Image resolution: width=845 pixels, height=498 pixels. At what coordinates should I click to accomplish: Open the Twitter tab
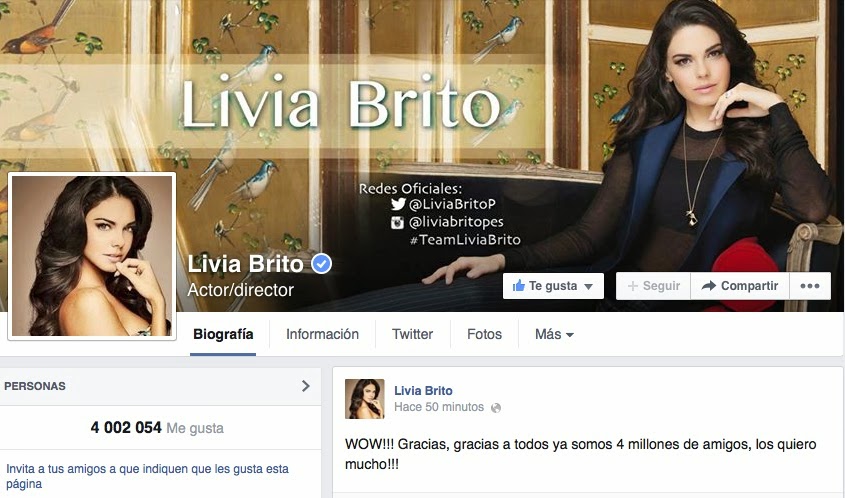tap(412, 334)
